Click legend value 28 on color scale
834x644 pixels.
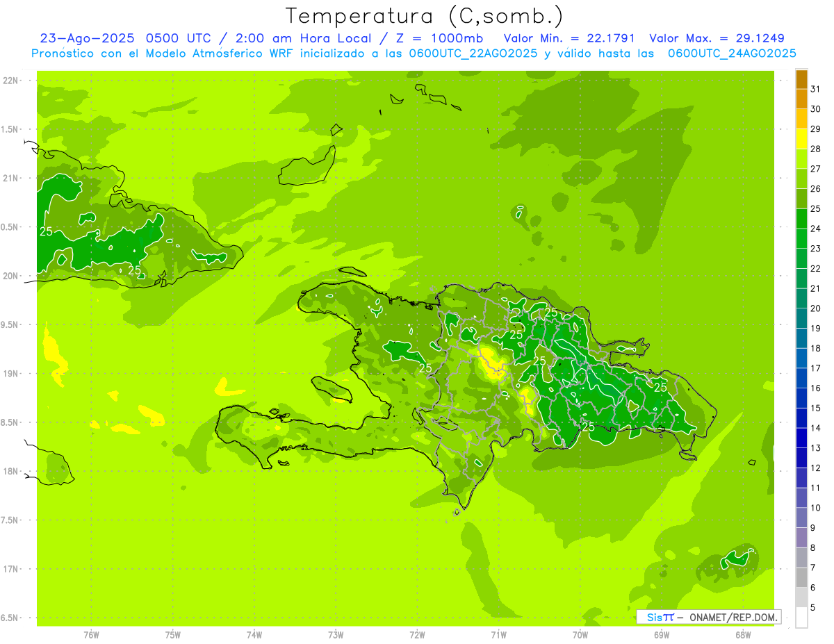pos(816,149)
